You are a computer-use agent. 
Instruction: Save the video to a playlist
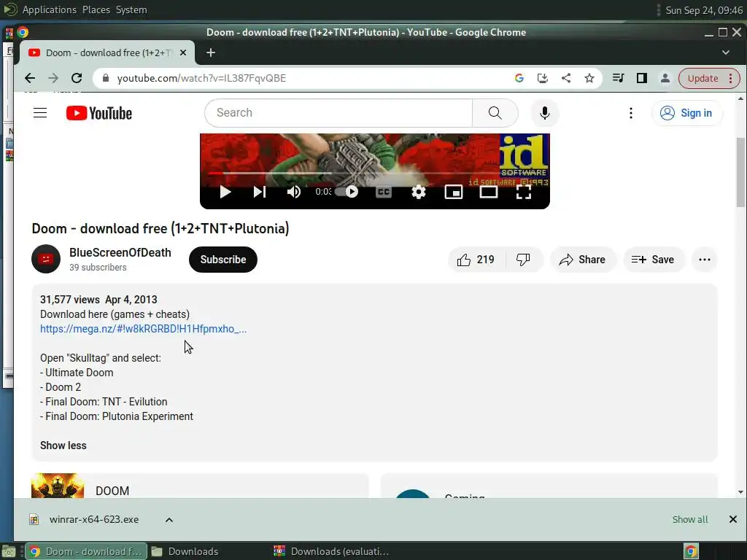[653, 260]
